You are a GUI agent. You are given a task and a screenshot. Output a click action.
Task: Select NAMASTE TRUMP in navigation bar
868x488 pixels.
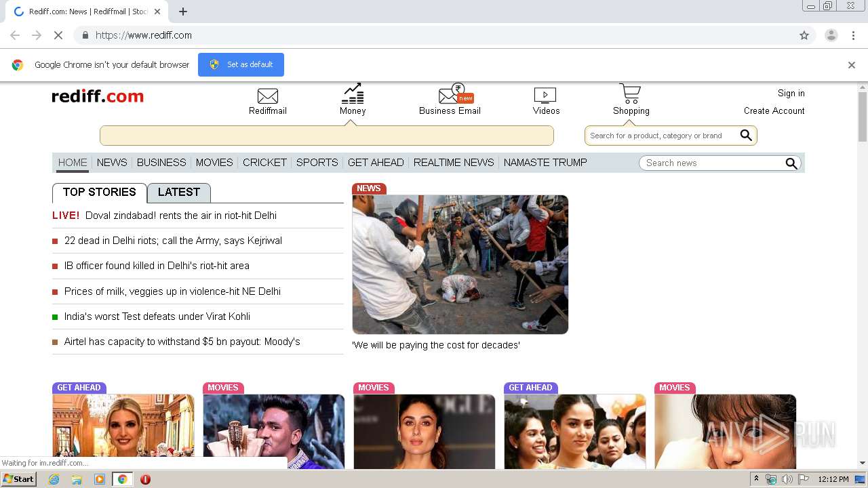pyautogui.click(x=545, y=163)
